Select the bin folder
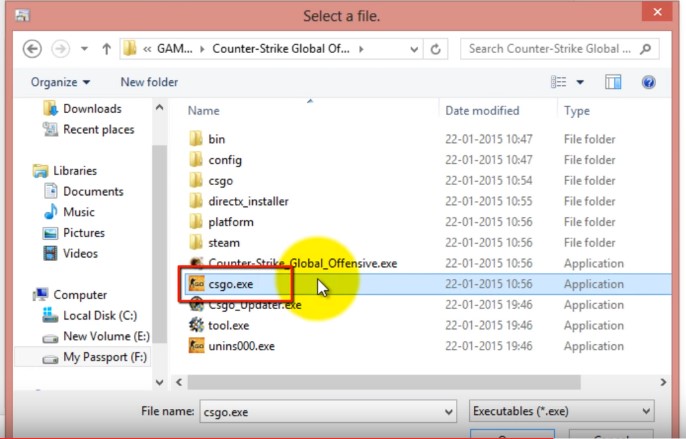686x439 pixels. coord(217,139)
